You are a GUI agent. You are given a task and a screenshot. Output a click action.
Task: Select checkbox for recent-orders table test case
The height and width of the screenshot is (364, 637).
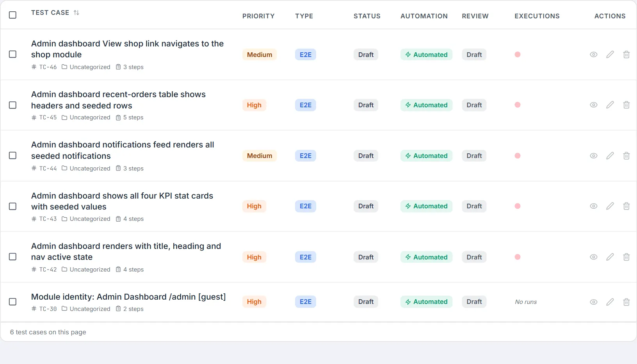(x=12, y=105)
